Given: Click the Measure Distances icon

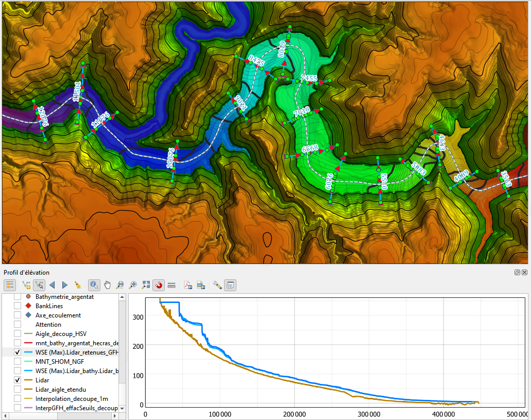Looking at the screenshot, I should [172, 285].
